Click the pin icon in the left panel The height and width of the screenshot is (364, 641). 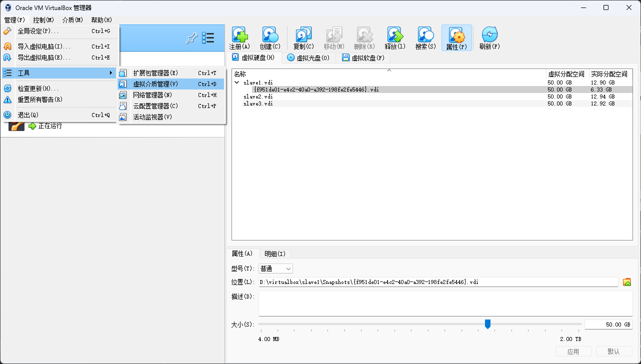coord(191,38)
